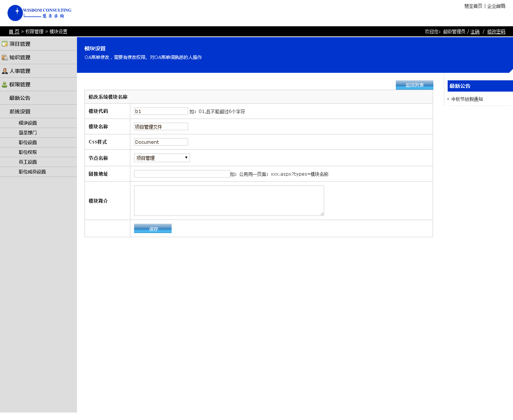Viewport: 513px width, 420px height.
Task: Expand the 系统设置 sidebar section
Action: 20,111
